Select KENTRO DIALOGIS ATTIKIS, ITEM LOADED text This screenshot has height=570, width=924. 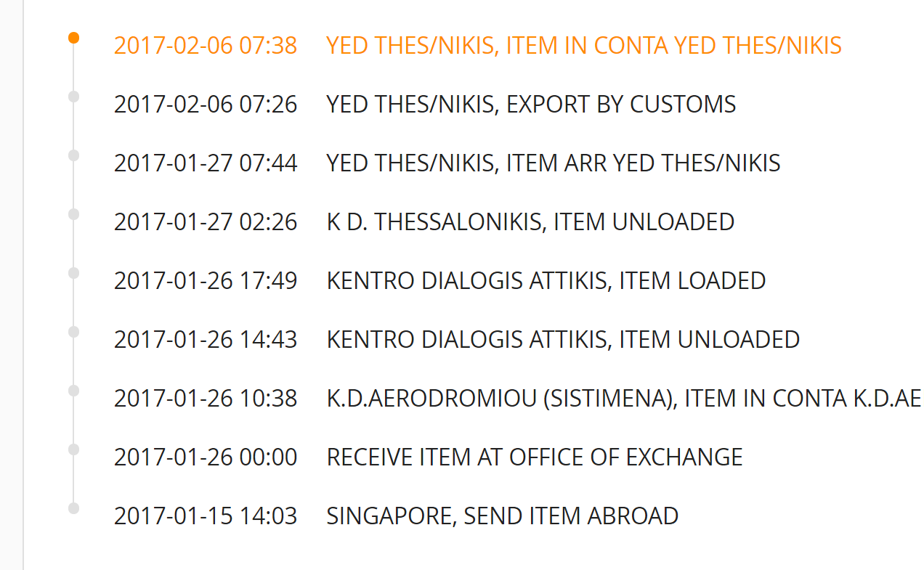coord(546,281)
